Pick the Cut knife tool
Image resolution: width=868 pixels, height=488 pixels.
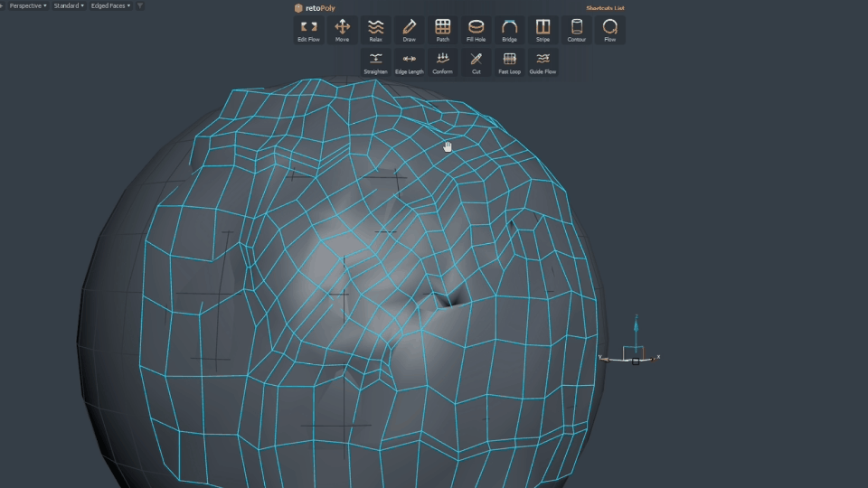point(476,62)
